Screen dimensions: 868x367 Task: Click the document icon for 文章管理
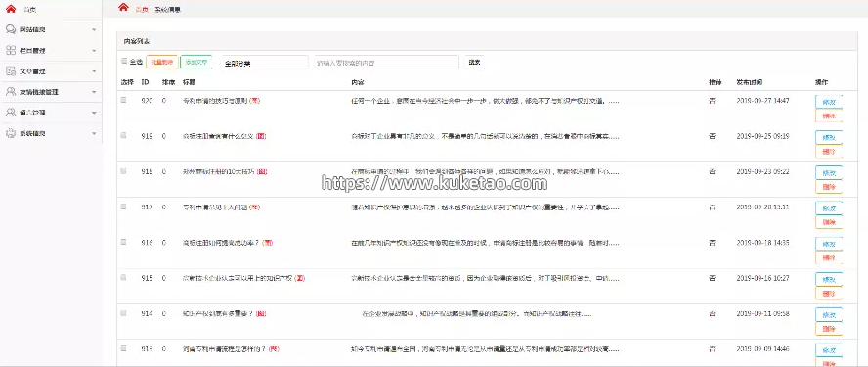pos(11,71)
